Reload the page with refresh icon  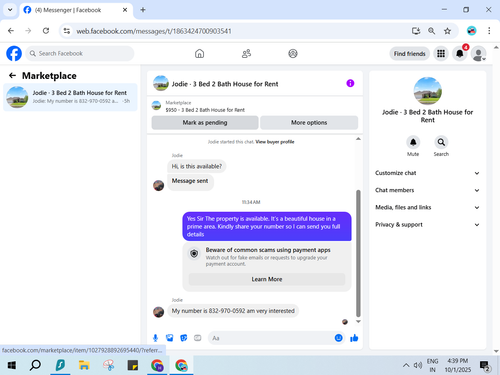tap(46, 31)
